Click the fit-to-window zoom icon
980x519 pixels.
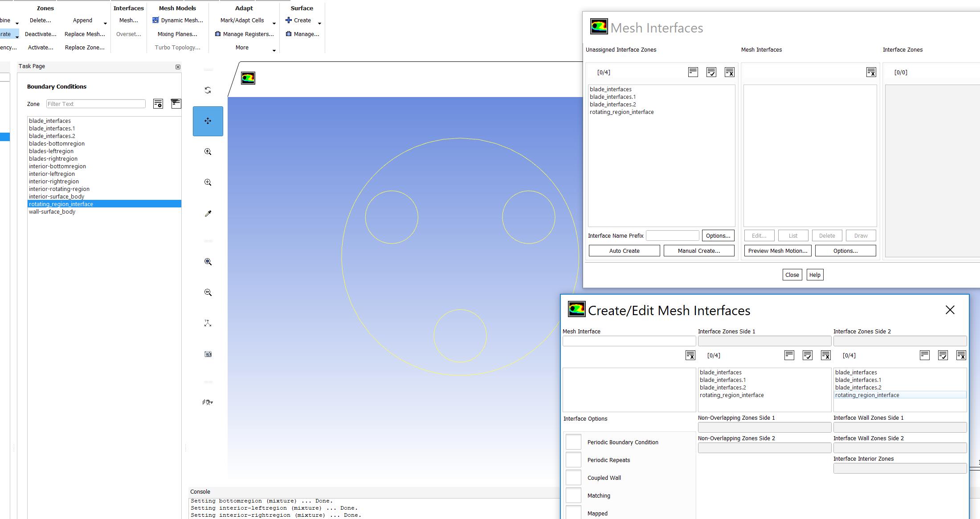pyautogui.click(x=208, y=262)
